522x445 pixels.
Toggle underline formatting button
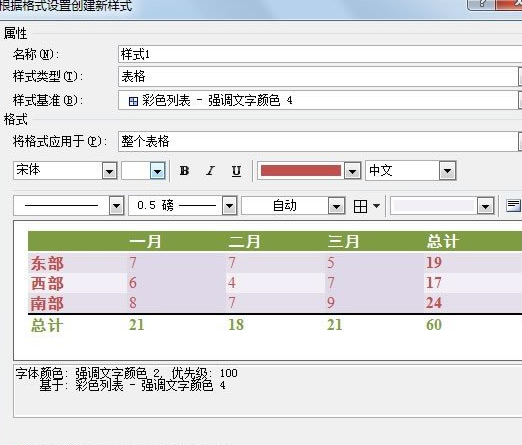point(236,171)
